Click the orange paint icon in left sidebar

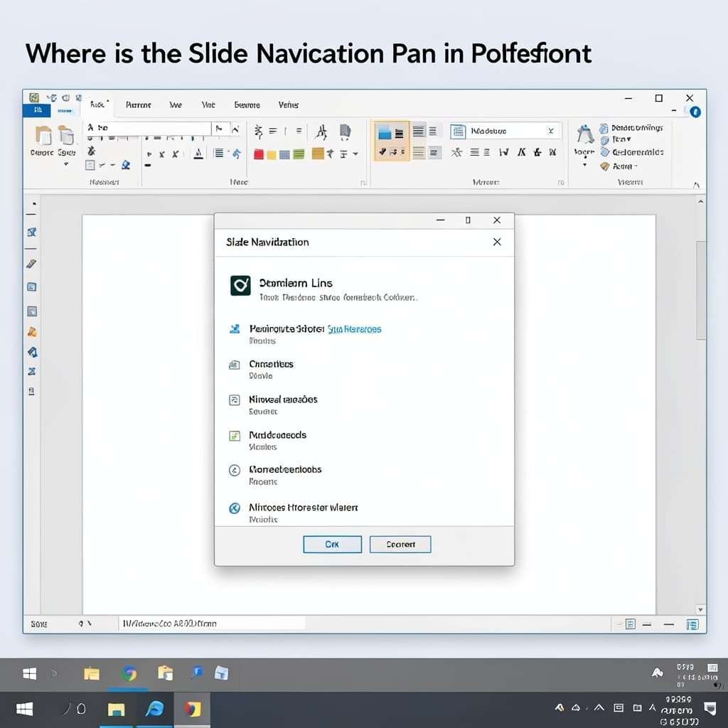pyautogui.click(x=32, y=332)
